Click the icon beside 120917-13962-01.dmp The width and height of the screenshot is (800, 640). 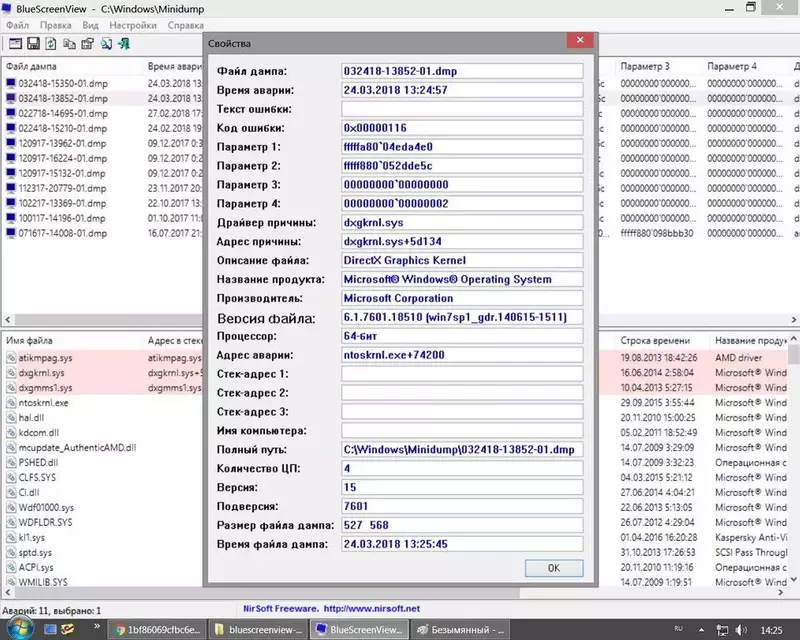pos(11,143)
